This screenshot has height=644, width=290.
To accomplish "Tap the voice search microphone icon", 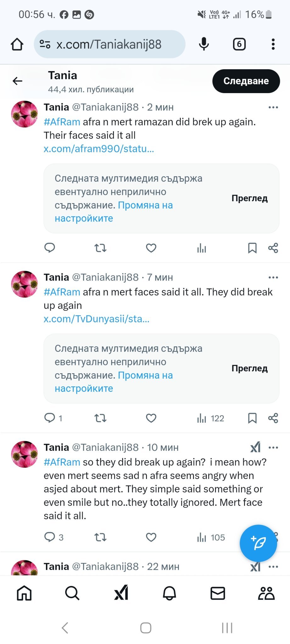I will coord(204,44).
